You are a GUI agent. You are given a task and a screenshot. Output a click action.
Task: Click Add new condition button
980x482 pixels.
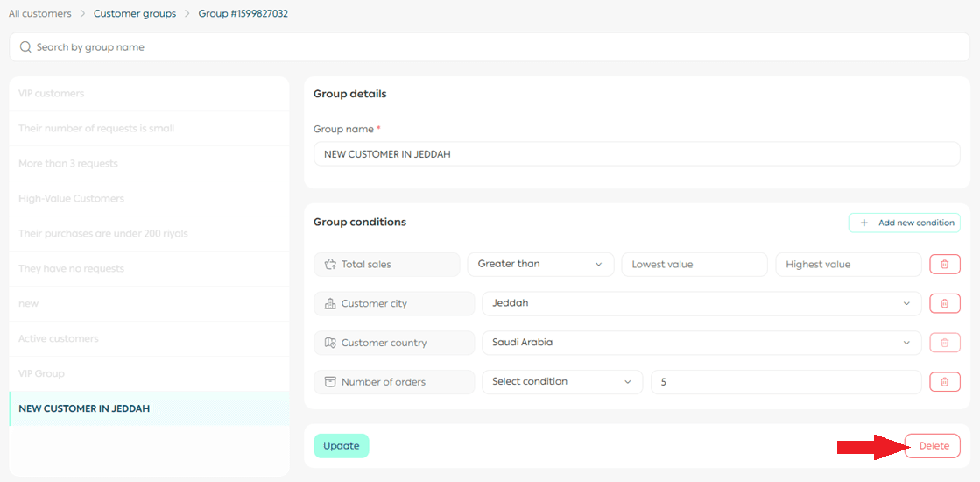point(904,223)
